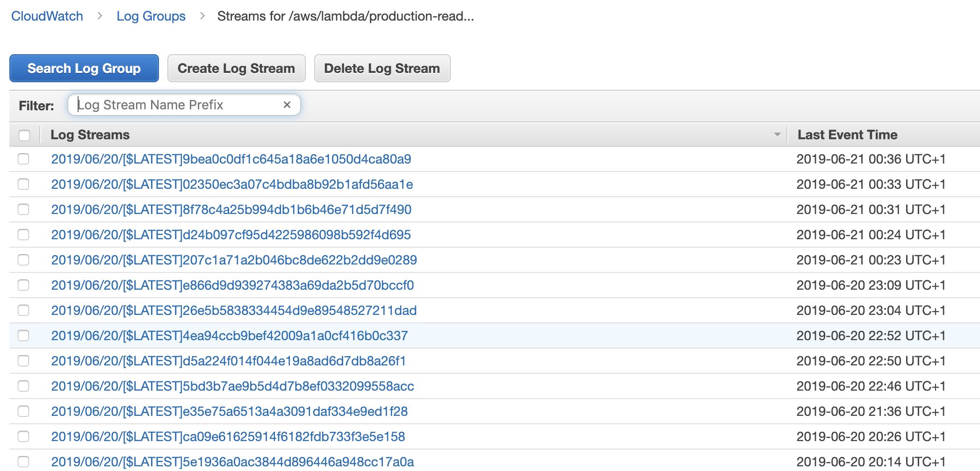Click timestamp 2019-06-21 00:33 UTC+1

click(871, 184)
